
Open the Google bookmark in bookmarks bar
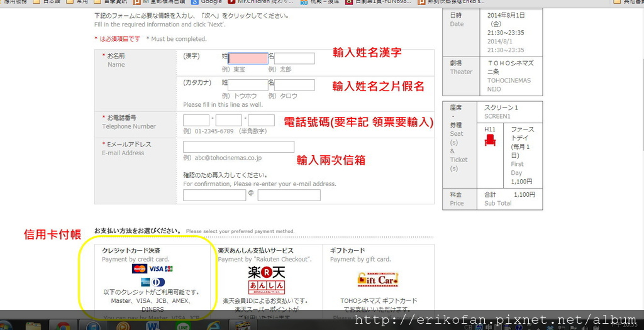click(x=206, y=2)
